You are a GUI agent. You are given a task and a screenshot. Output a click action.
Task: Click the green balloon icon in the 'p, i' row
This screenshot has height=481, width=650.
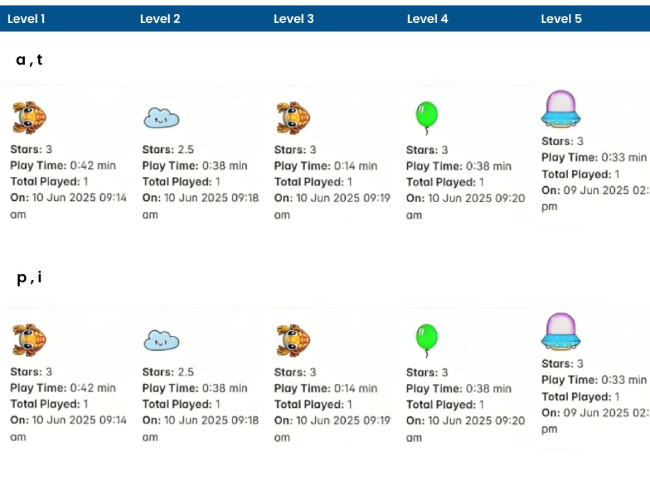pyautogui.click(x=426, y=339)
